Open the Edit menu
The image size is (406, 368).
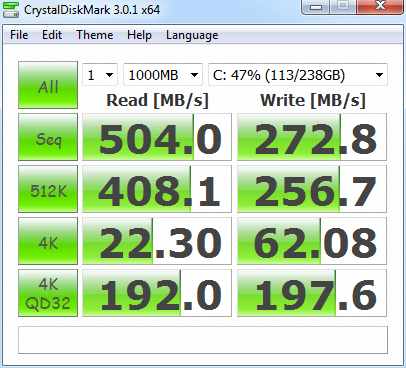coord(52,35)
